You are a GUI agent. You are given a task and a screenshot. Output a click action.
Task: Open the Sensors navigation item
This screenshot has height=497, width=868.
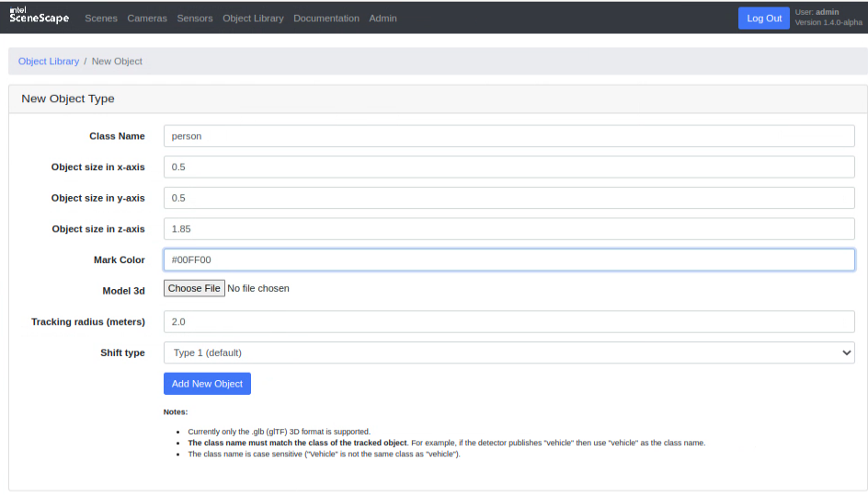point(195,18)
